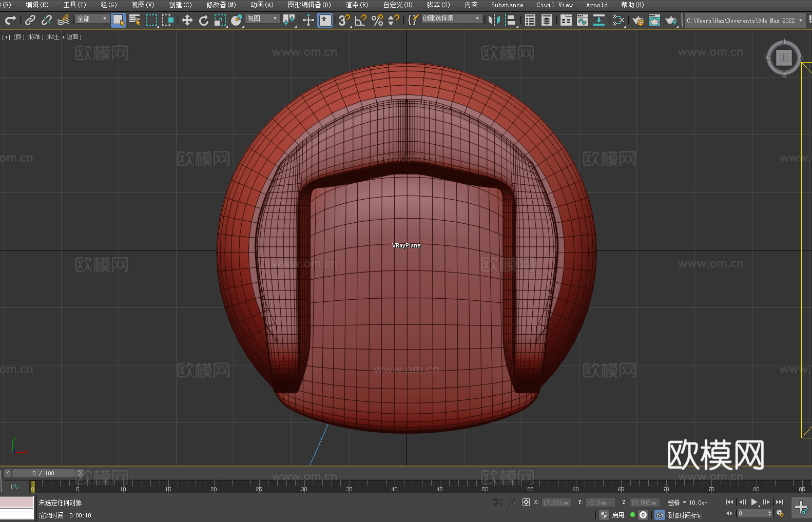Open the selection filter 全部 dropdown
This screenshot has height=522, width=812.
(x=92, y=18)
